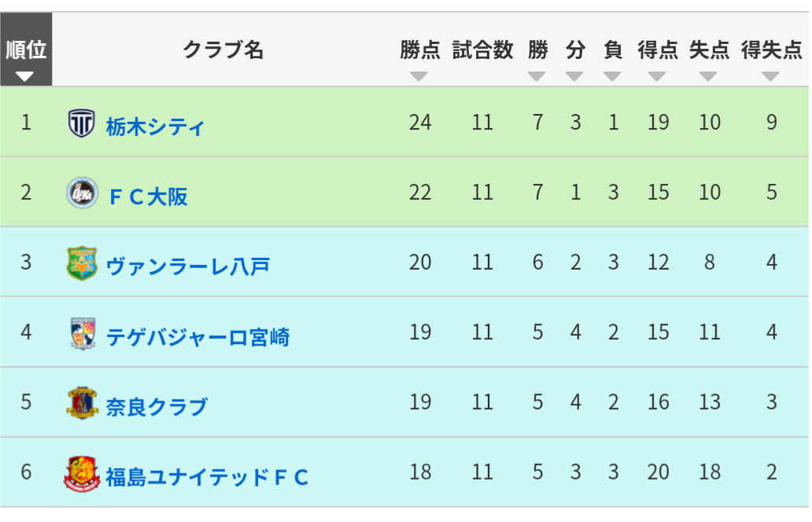
Task: Sort table by 順位 rank column
Action: [26, 50]
